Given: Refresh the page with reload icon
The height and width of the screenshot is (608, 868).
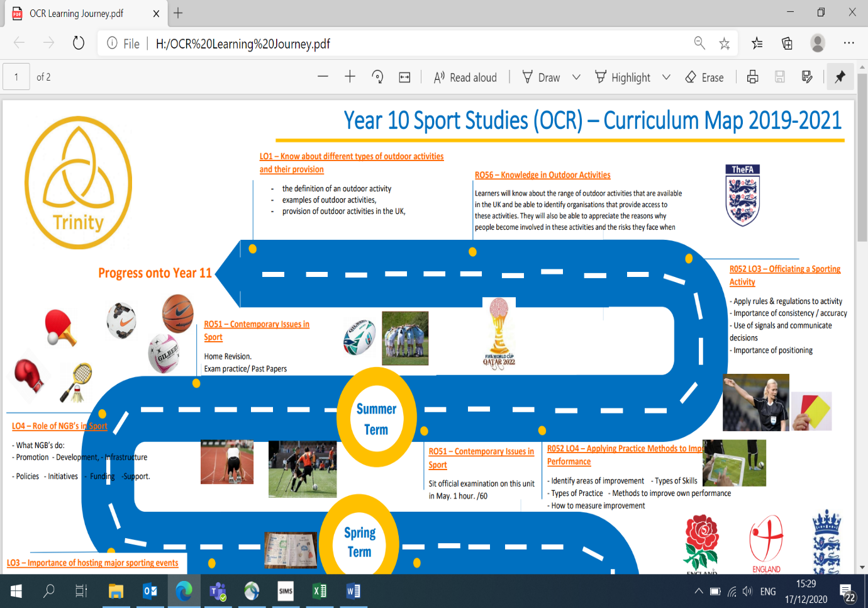Looking at the screenshot, I should (79, 43).
